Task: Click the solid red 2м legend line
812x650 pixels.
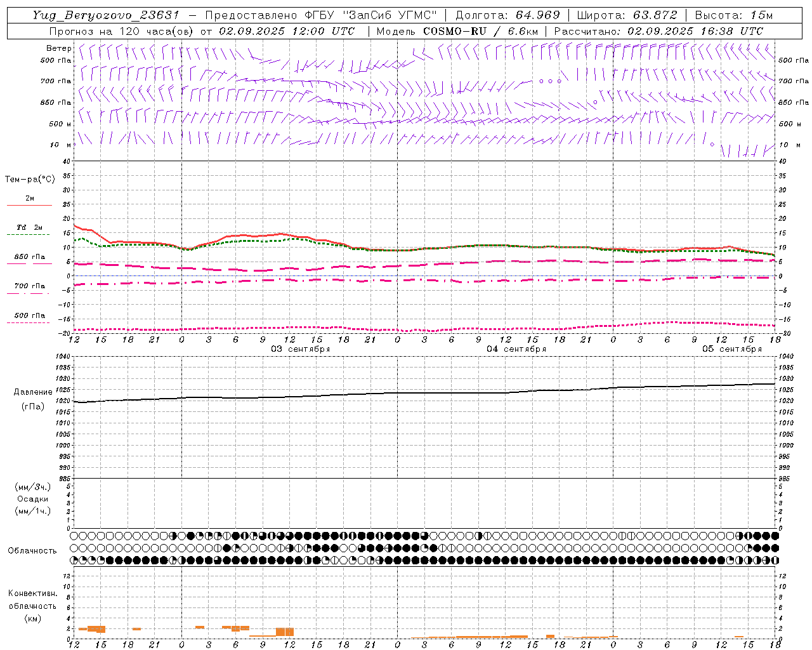Action: (x=29, y=205)
